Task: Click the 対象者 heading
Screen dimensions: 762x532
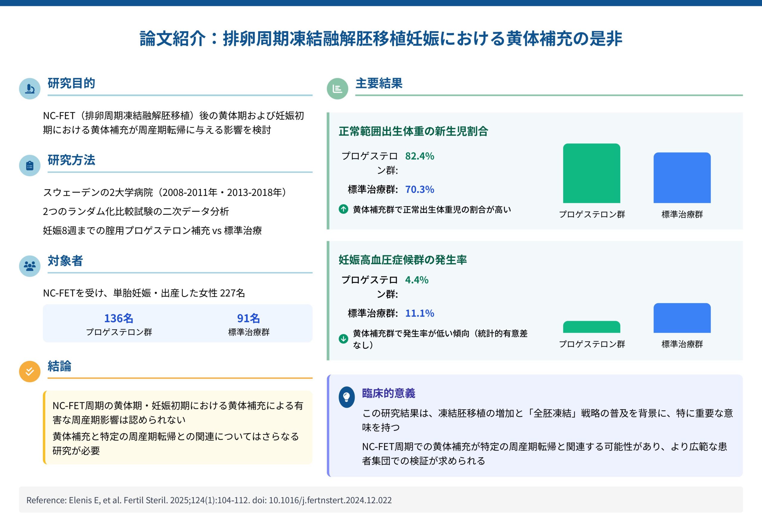Action: [x=65, y=261]
